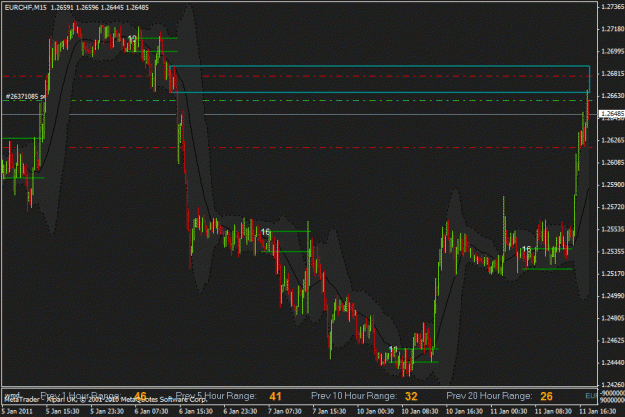Click price axis label 1.25535

pos(613,229)
